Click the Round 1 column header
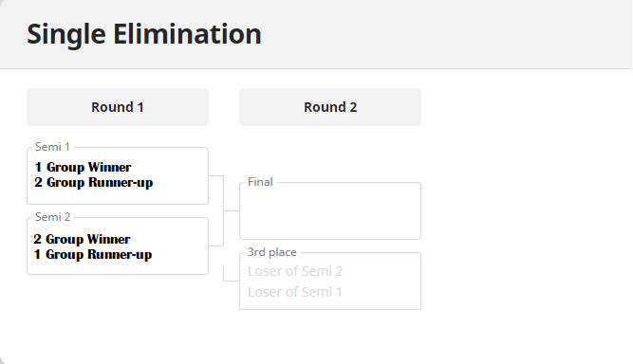The width and height of the screenshot is (633, 364). (x=118, y=107)
